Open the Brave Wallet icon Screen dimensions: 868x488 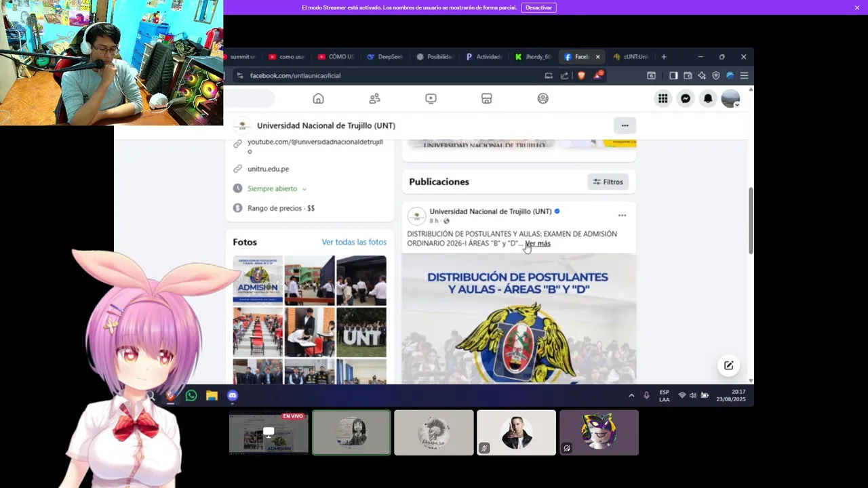click(x=688, y=75)
